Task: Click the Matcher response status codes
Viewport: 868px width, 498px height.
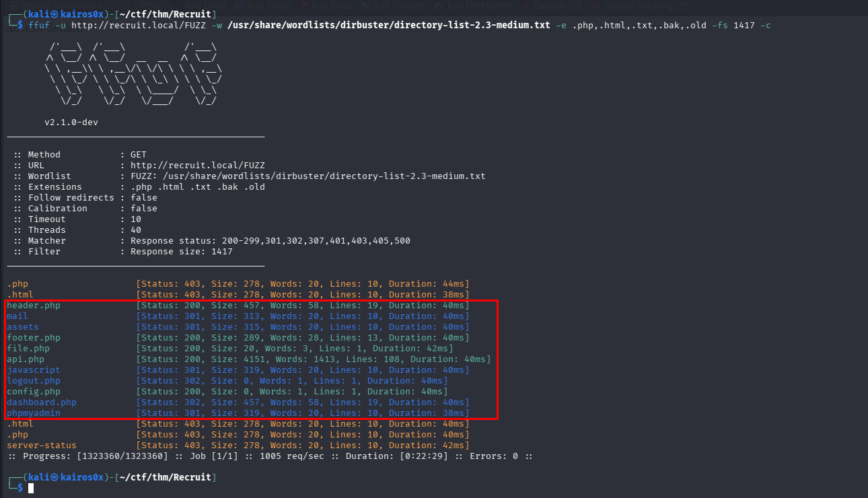Action: click(x=270, y=241)
